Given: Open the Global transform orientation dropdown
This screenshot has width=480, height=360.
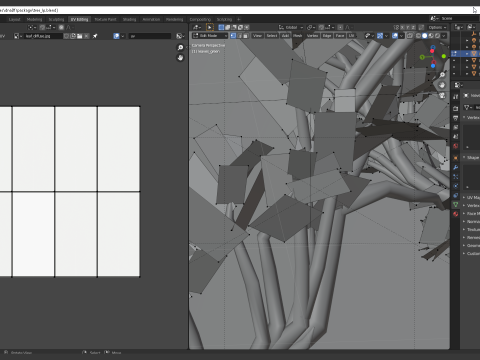Looking at the screenshot, I should 291,27.
